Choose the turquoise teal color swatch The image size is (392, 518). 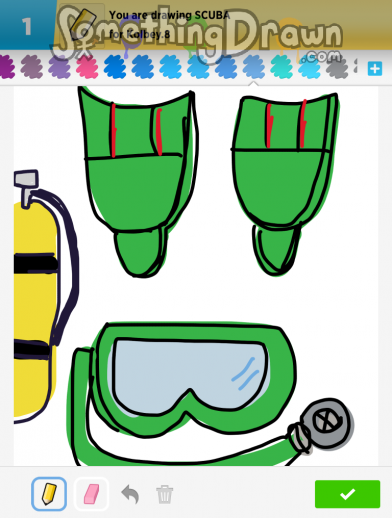(282, 67)
